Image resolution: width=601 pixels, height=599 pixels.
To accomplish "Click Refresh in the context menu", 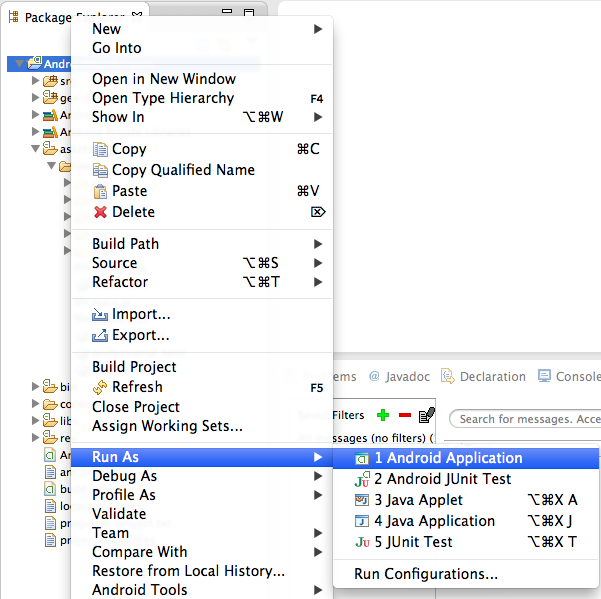I will 202,387.
